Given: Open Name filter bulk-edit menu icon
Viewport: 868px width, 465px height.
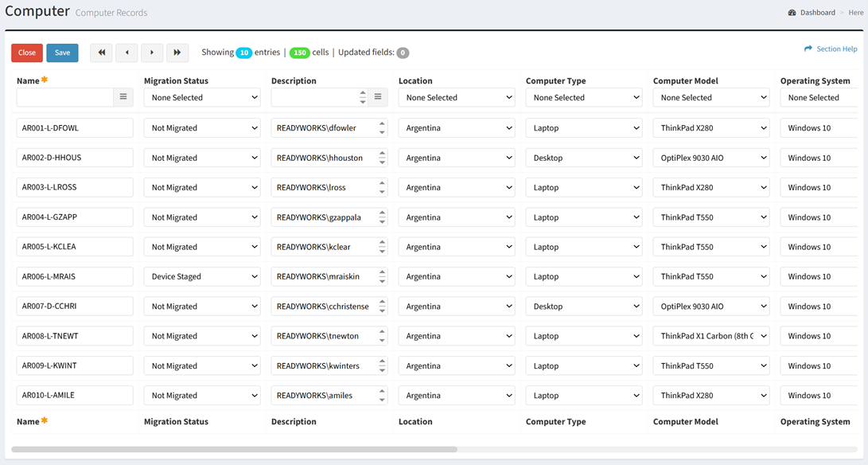Looking at the screenshot, I should 123,97.
